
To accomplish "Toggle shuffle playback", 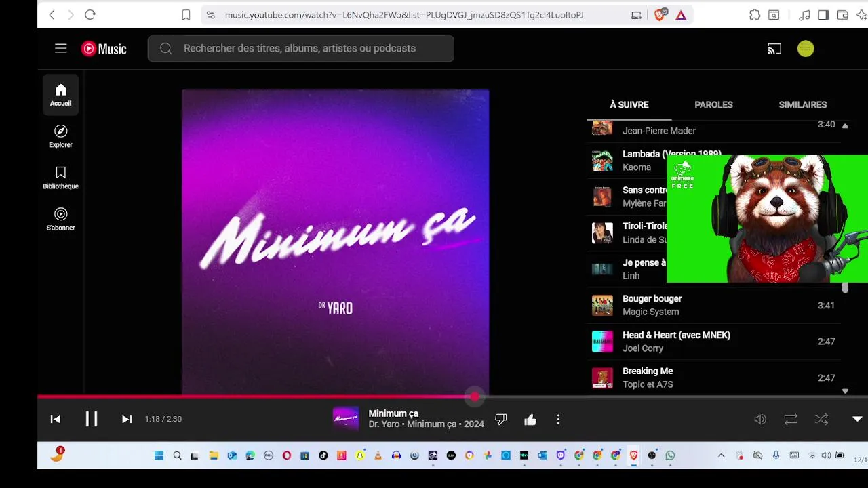I will [x=821, y=420].
